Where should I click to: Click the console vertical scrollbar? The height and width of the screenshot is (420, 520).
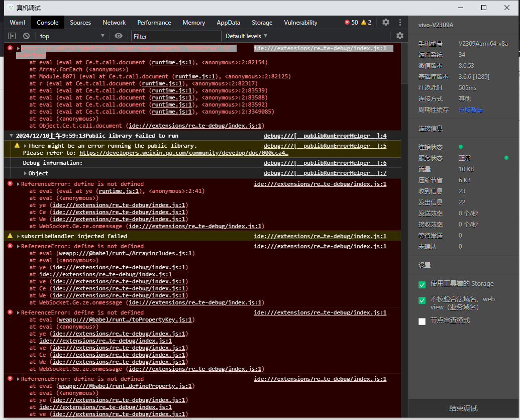click(404, 63)
